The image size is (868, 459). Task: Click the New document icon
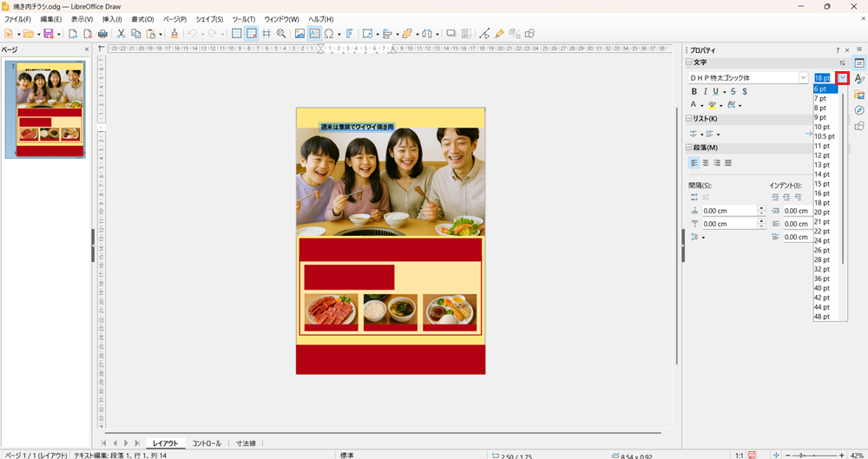click(x=9, y=34)
